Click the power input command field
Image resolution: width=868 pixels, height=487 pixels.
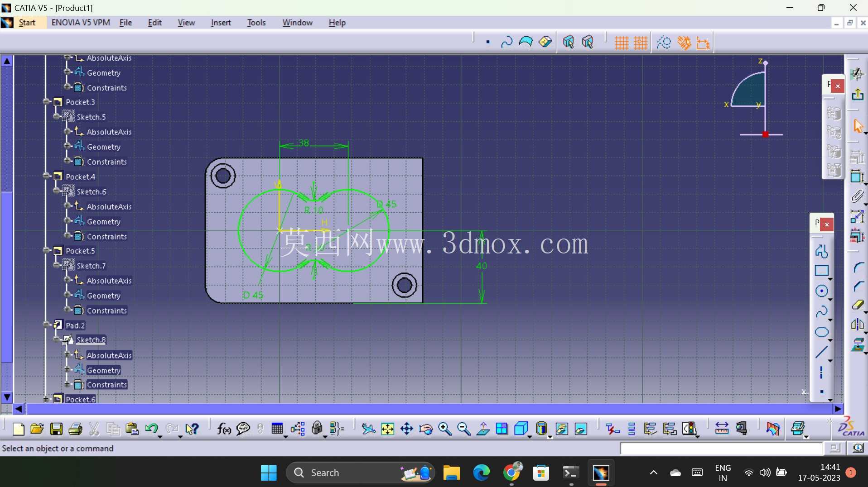(x=721, y=449)
